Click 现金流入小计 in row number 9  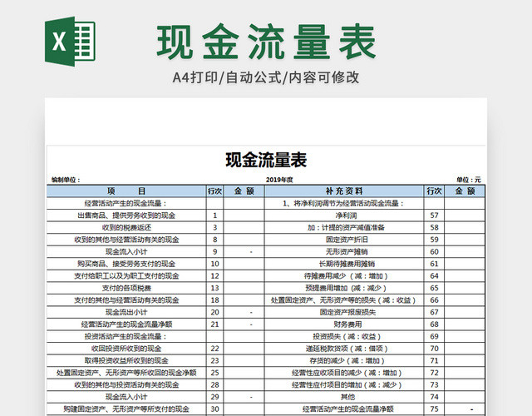tap(126, 251)
